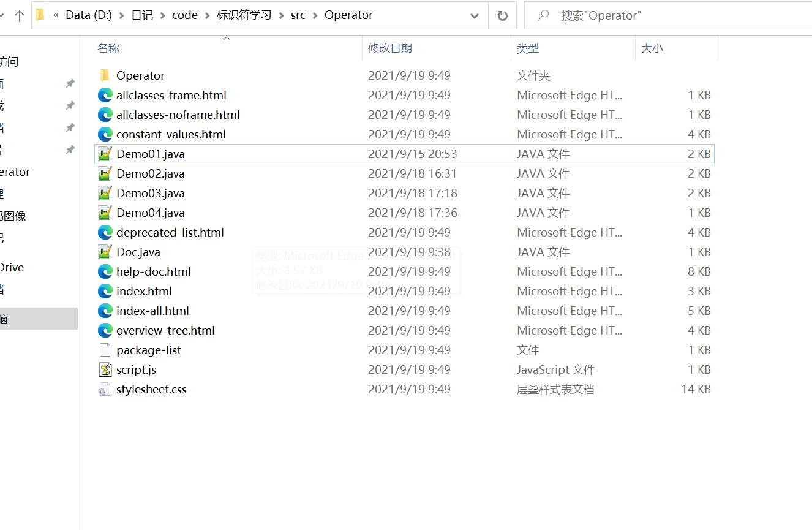Select the file name deprecated-list.html
Viewport: 812px width, 530px height.
pos(170,232)
